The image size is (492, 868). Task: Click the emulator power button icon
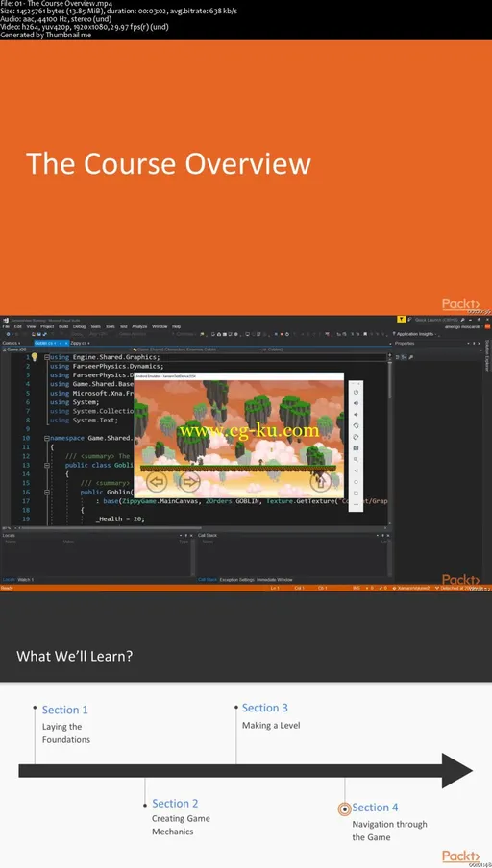(x=356, y=392)
